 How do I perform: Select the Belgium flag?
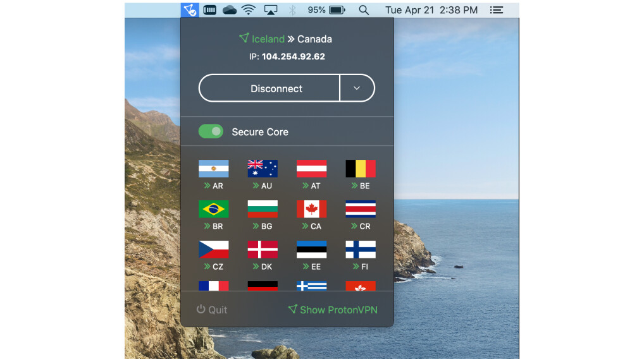point(361,169)
